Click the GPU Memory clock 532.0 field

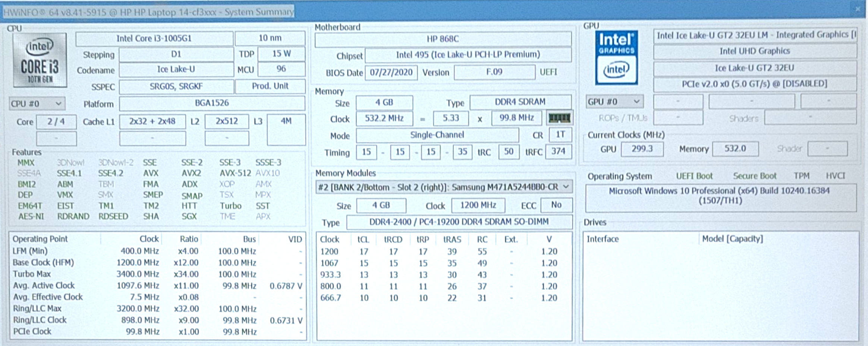tap(735, 149)
